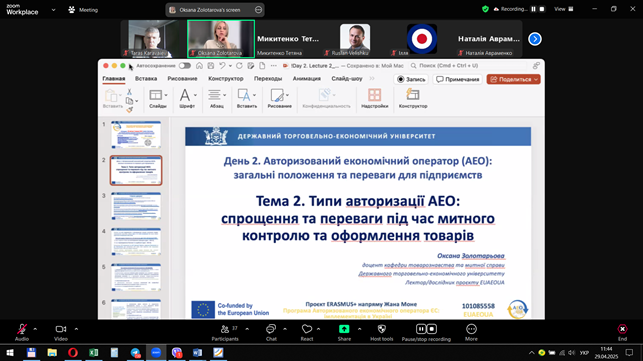
Task: Switch to Рисование ribbon tab
Action: 182,79
